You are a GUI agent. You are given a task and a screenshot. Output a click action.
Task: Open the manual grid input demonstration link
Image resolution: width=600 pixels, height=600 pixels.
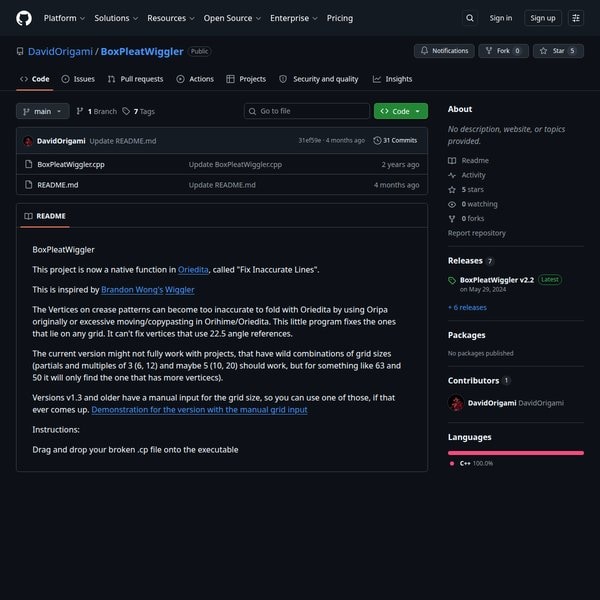[x=199, y=409]
